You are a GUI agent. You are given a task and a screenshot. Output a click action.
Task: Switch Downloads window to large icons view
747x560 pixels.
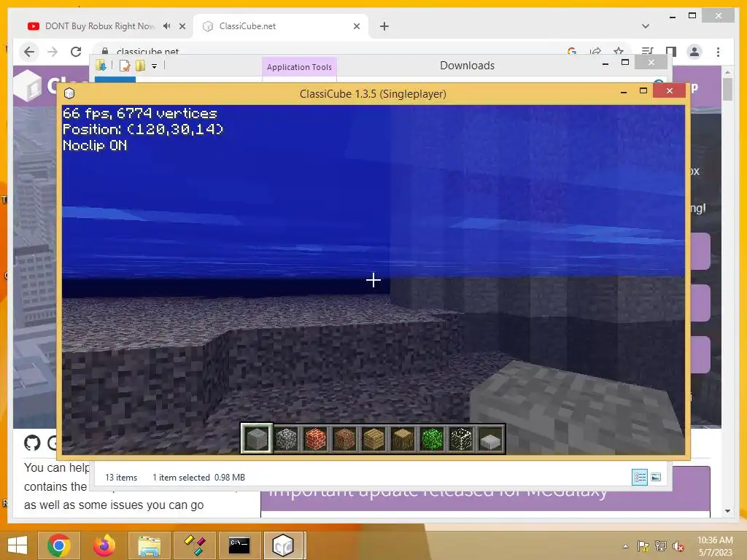click(656, 477)
